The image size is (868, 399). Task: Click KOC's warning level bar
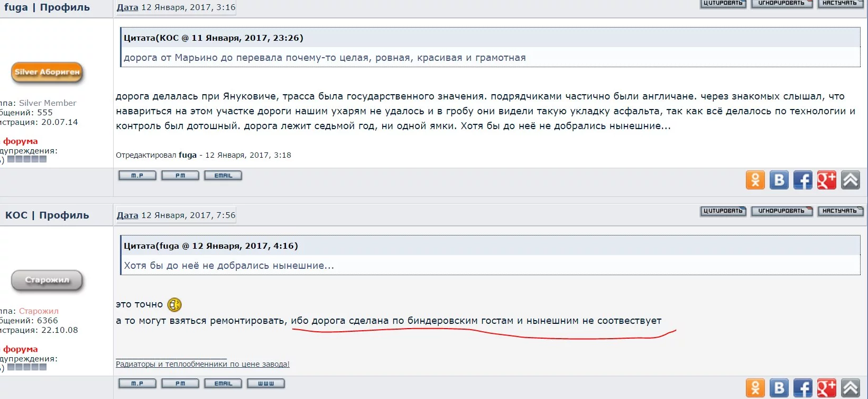coord(27,367)
